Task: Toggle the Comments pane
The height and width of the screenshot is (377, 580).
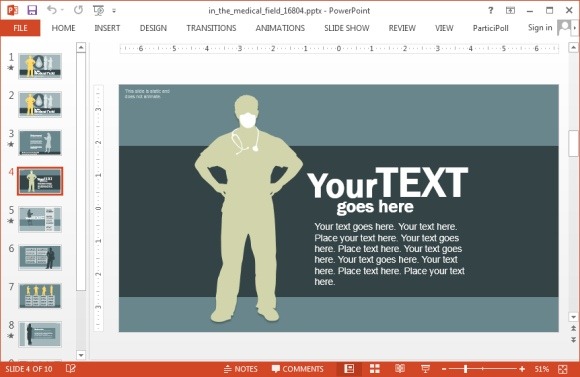Action: pyautogui.click(x=297, y=369)
